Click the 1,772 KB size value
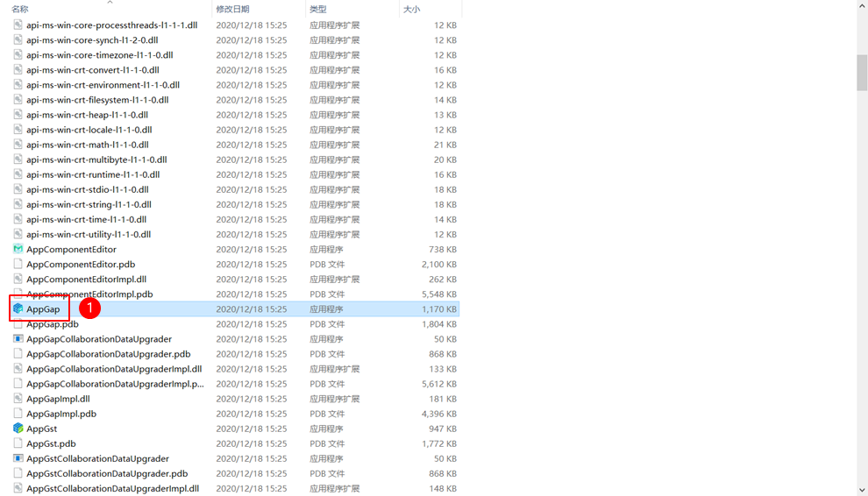This screenshot has height=496, width=868. (439, 443)
